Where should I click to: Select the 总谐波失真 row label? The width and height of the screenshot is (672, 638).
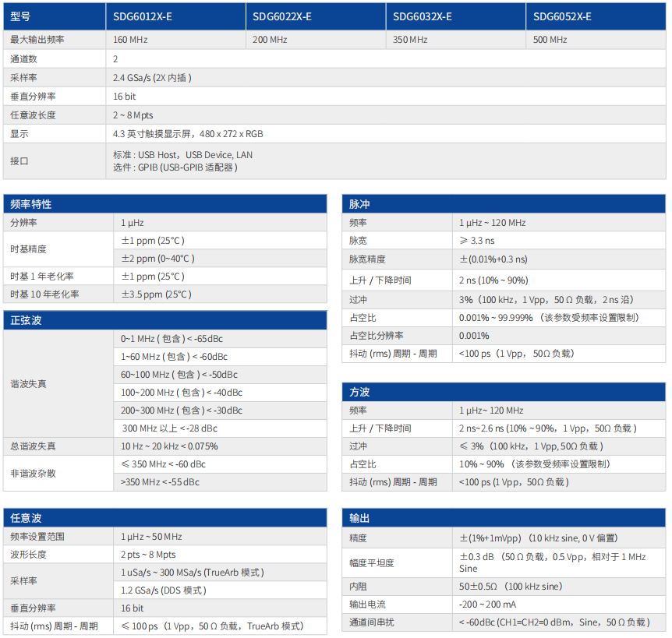coord(33,446)
